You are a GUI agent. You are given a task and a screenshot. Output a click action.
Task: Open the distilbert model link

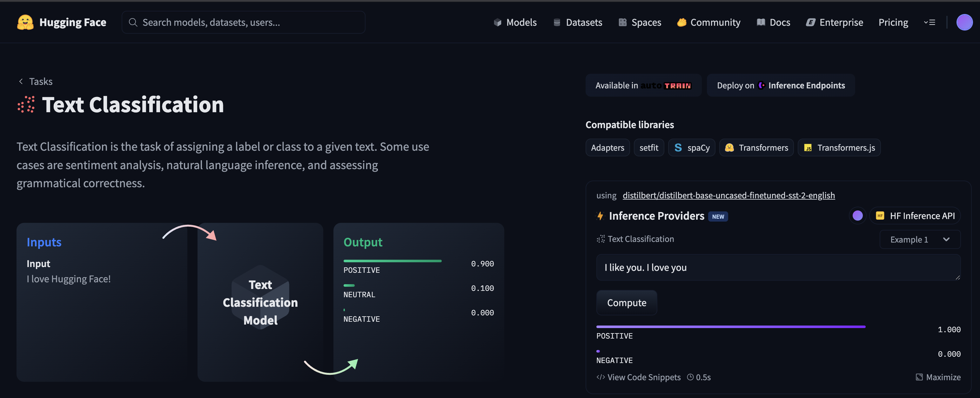pos(728,195)
